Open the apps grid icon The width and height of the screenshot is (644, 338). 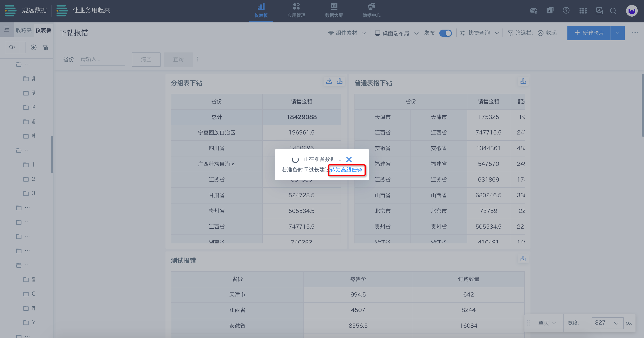(583, 11)
